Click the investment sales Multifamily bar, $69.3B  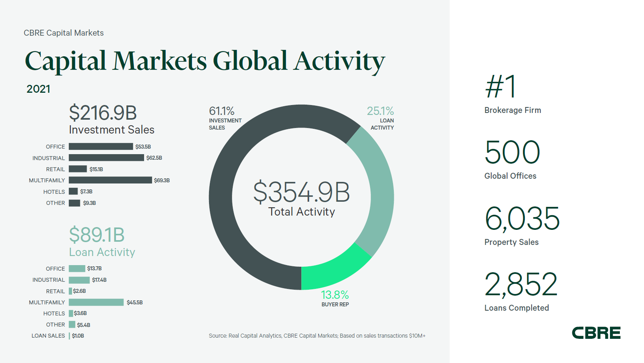[x=110, y=180]
